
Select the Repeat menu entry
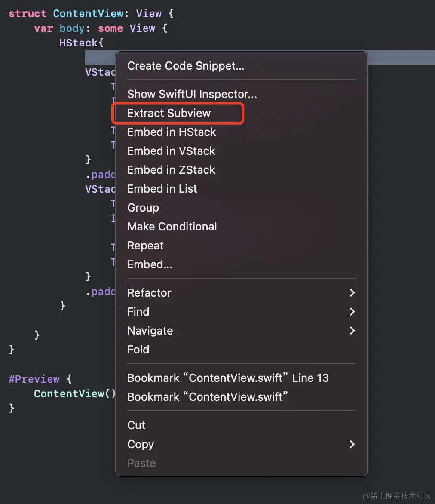click(x=145, y=246)
